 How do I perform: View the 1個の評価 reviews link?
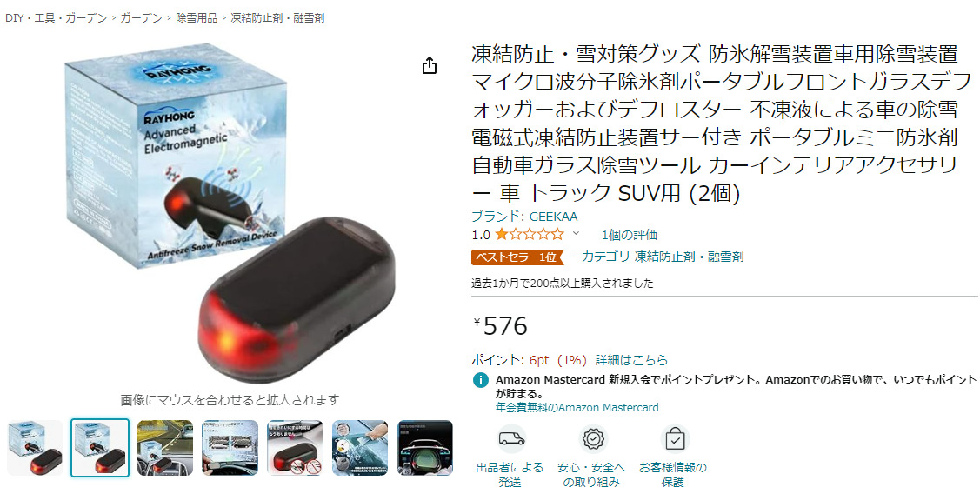click(630, 235)
